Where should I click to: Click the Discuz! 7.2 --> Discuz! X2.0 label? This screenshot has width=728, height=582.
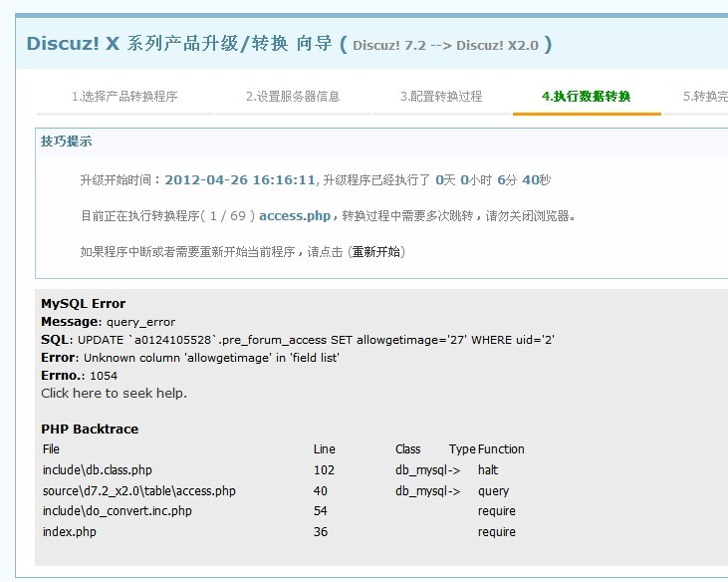pos(446,45)
